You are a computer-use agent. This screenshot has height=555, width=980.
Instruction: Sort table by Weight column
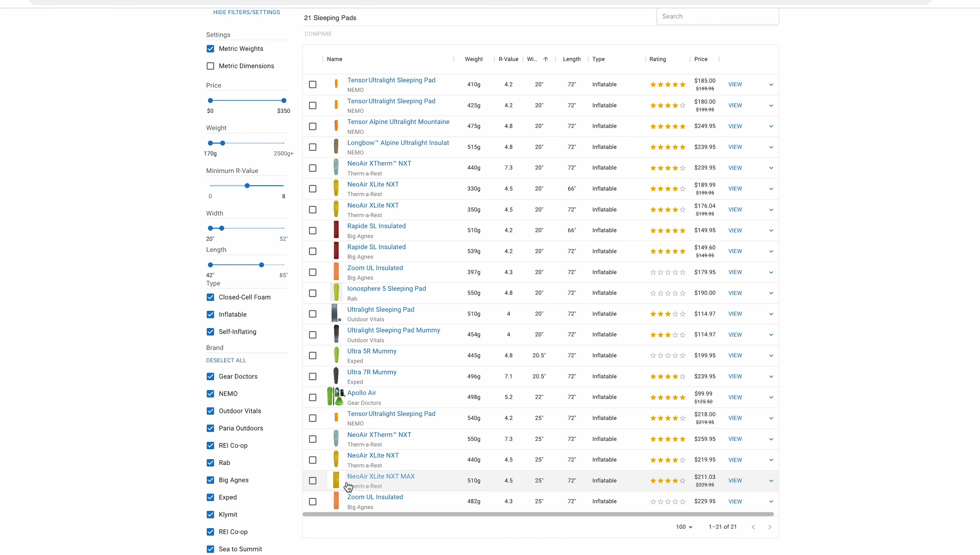point(474,59)
